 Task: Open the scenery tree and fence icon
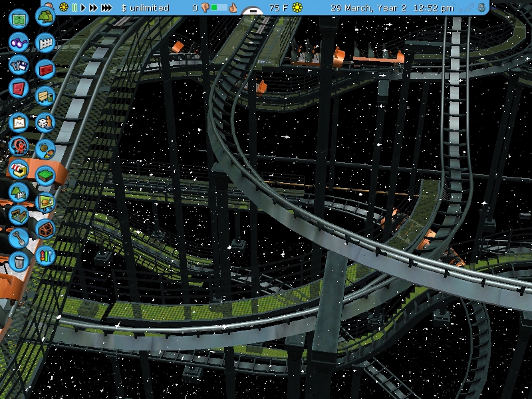[x=19, y=192]
